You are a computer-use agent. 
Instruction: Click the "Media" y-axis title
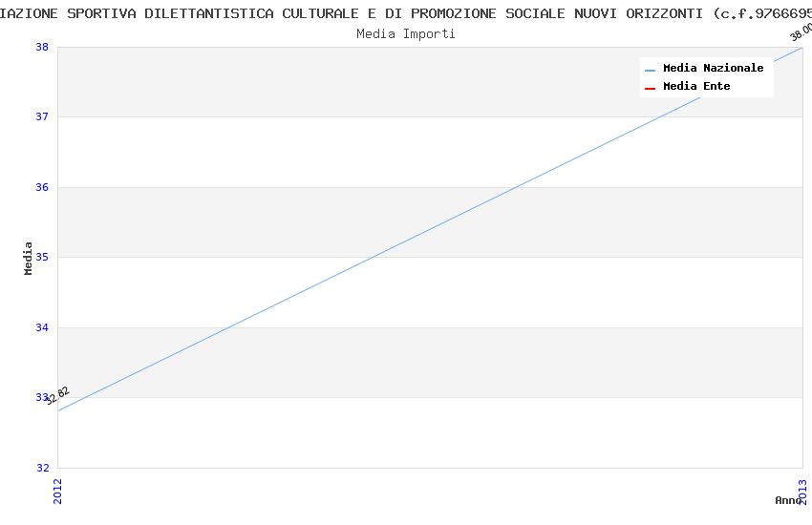coord(29,258)
